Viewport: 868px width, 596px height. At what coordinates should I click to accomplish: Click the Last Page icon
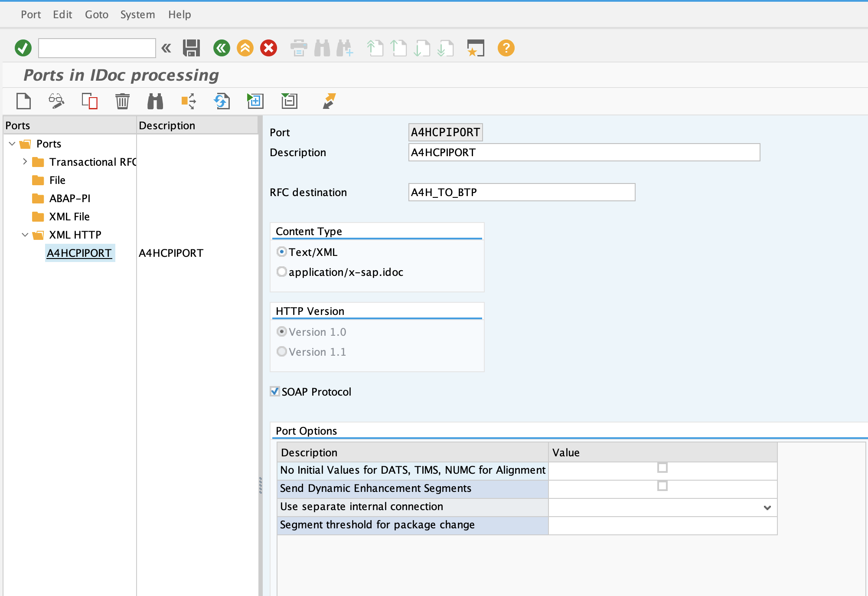(x=445, y=48)
